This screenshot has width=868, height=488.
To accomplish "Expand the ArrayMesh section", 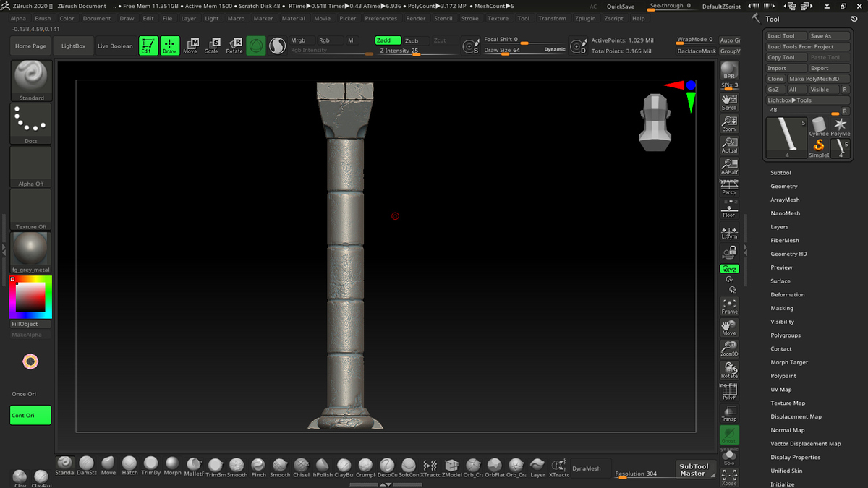I will pyautogui.click(x=785, y=200).
